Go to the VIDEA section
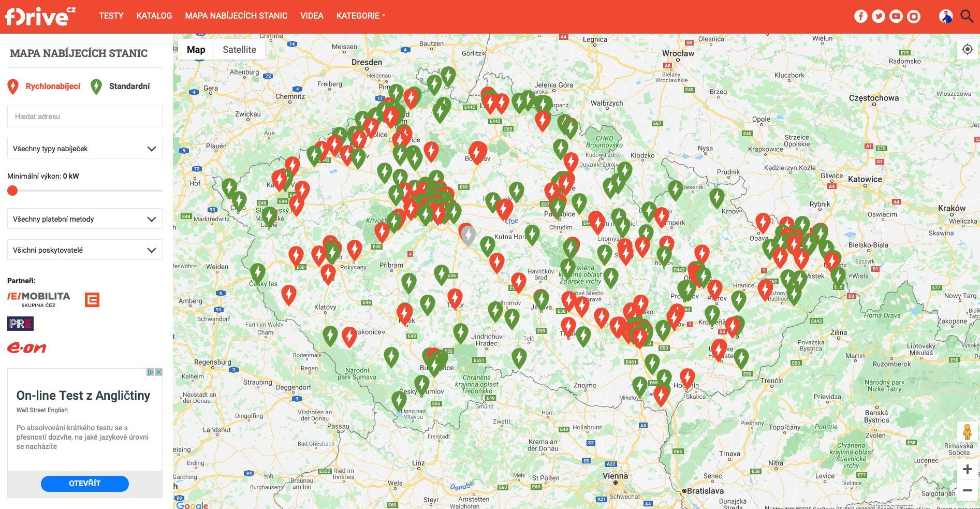 coord(312,16)
